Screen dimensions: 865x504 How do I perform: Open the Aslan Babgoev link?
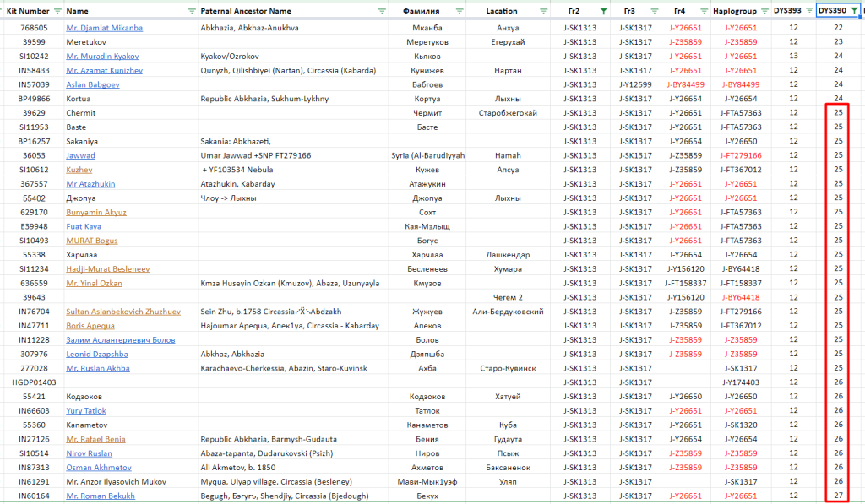pos(93,84)
